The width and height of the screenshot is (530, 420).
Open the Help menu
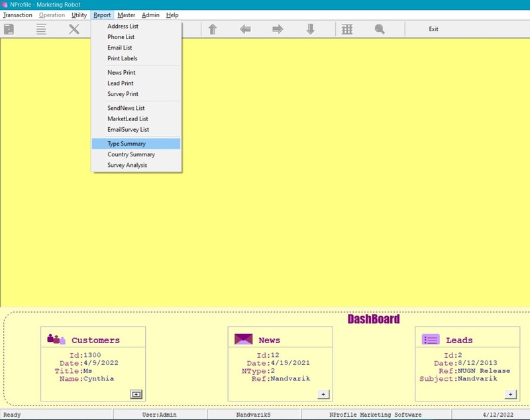coord(172,15)
